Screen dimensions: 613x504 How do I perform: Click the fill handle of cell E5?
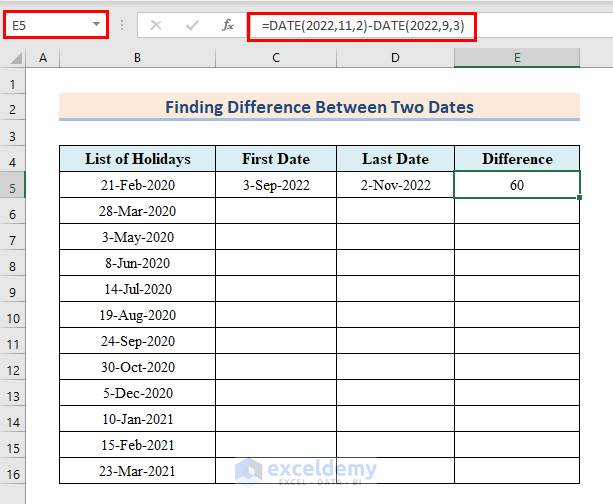tap(579, 197)
